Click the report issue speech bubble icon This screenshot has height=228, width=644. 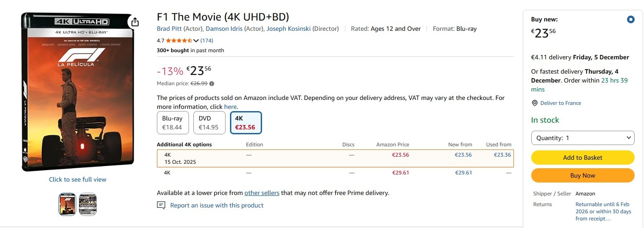[x=161, y=205]
